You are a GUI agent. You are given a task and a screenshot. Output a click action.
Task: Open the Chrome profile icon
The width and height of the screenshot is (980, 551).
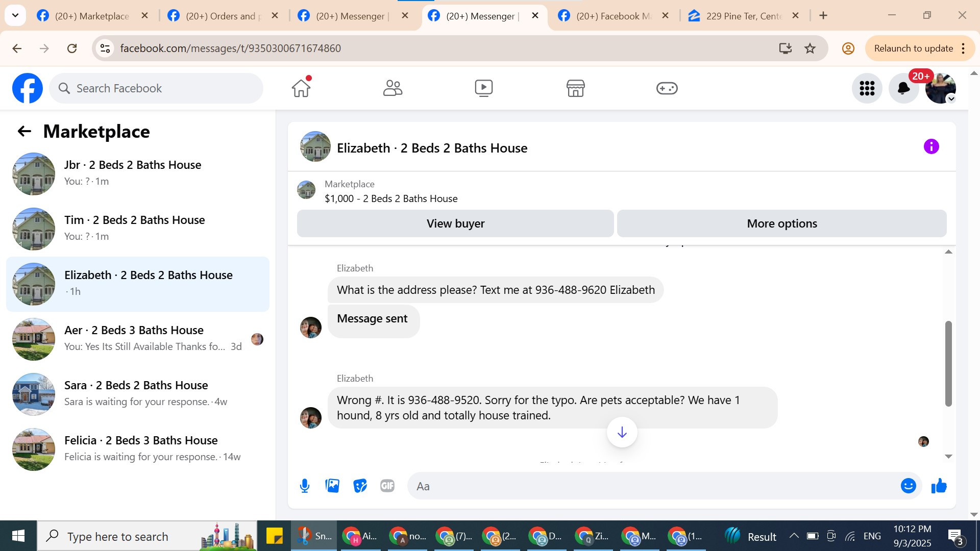point(848,48)
